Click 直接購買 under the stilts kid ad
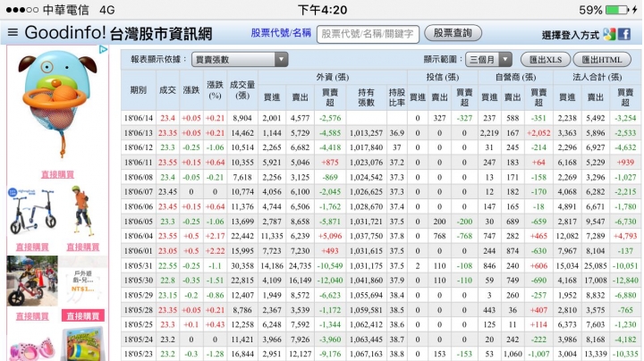The width and height of the screenshot is (644, 361). (x=83, y=247)
